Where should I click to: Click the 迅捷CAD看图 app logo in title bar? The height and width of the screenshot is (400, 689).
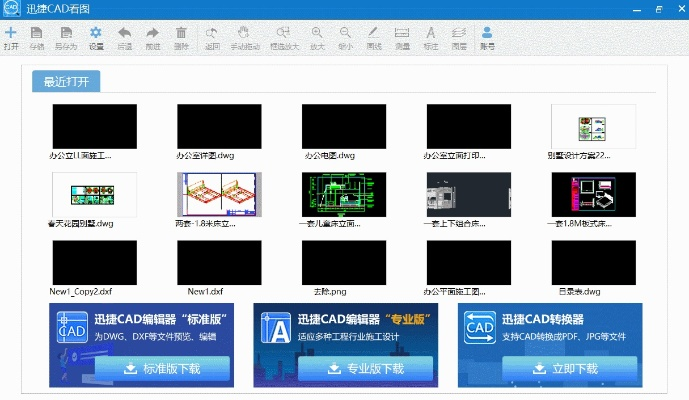[11, 8]
